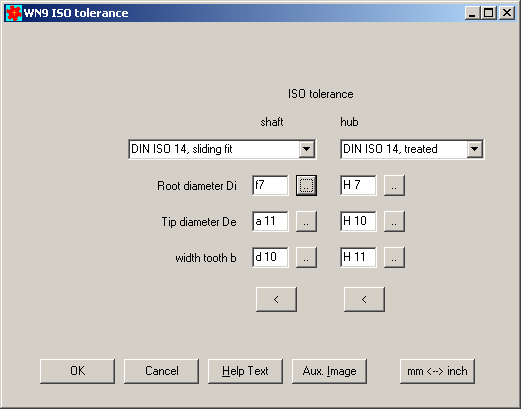Open hub Root diameter Di tolerance browse button
The width and height of the screenshot is (521, 409).
tap(394, 185)
